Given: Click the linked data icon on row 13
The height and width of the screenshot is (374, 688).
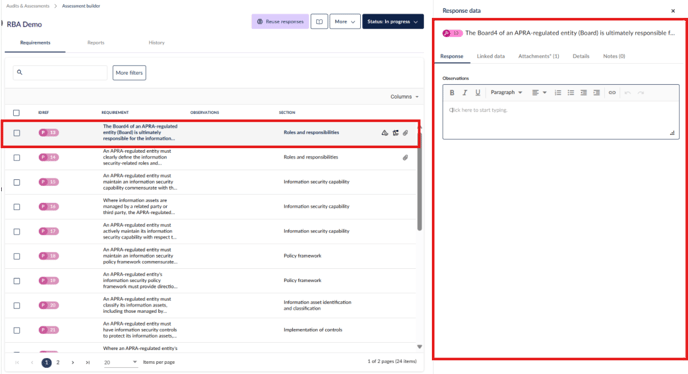Looking at the screenshot, I should coord(395,133).
